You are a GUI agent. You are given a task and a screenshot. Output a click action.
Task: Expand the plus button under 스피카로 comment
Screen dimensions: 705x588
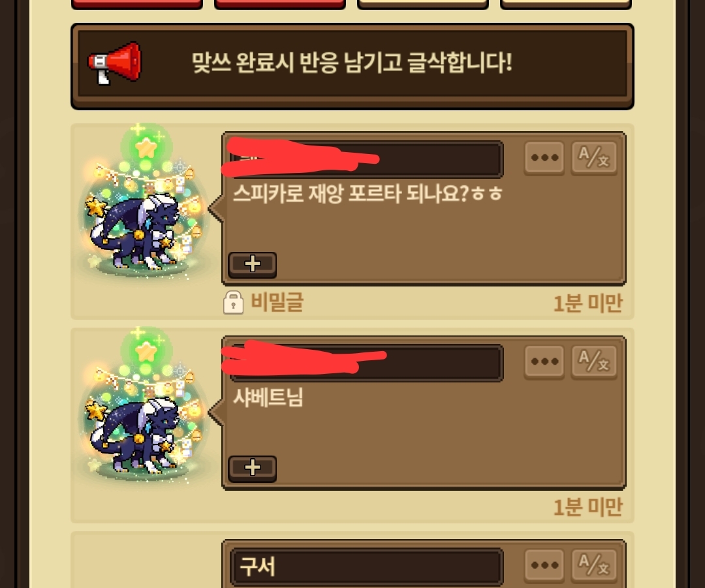pyautogui.click(x=252, y=264)
